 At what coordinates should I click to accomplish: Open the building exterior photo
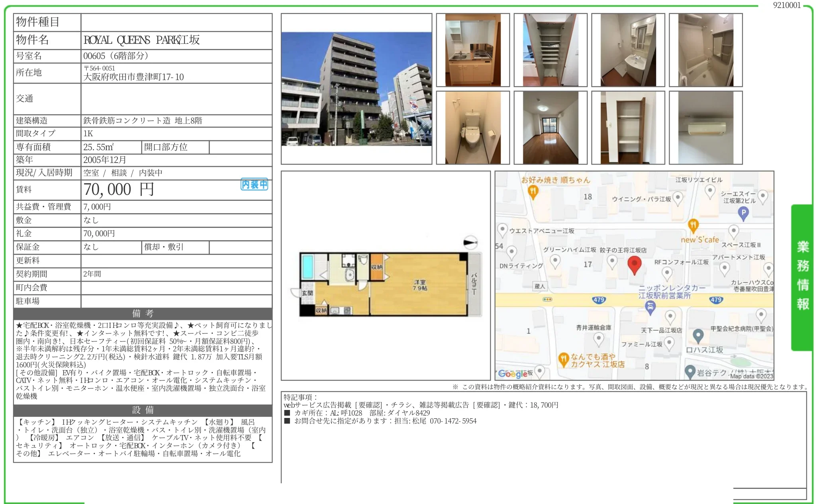click(x=356, y=89)
